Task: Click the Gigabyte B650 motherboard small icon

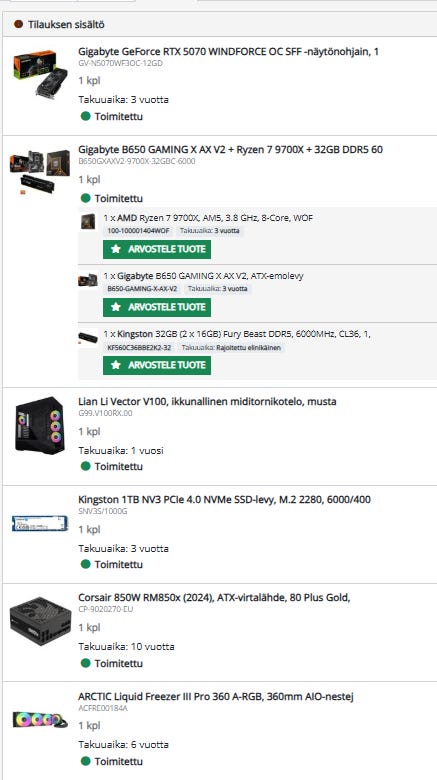Action: tap(88, 280)
